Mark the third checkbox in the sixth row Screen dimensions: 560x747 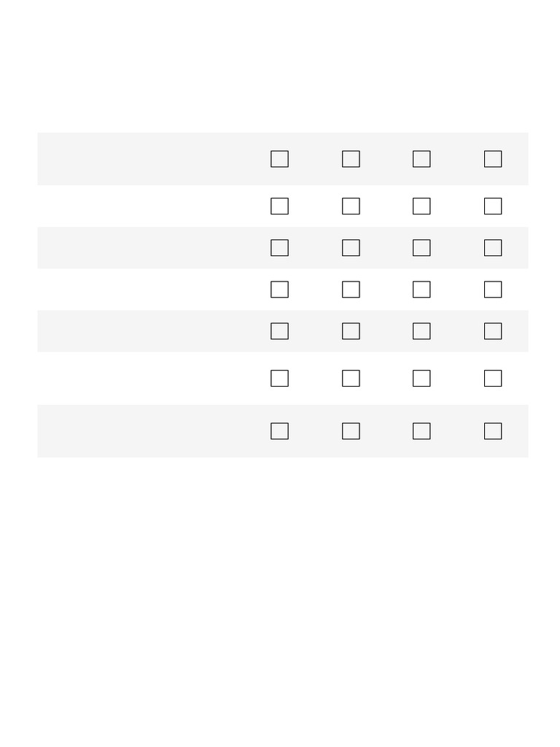point(421,379)
